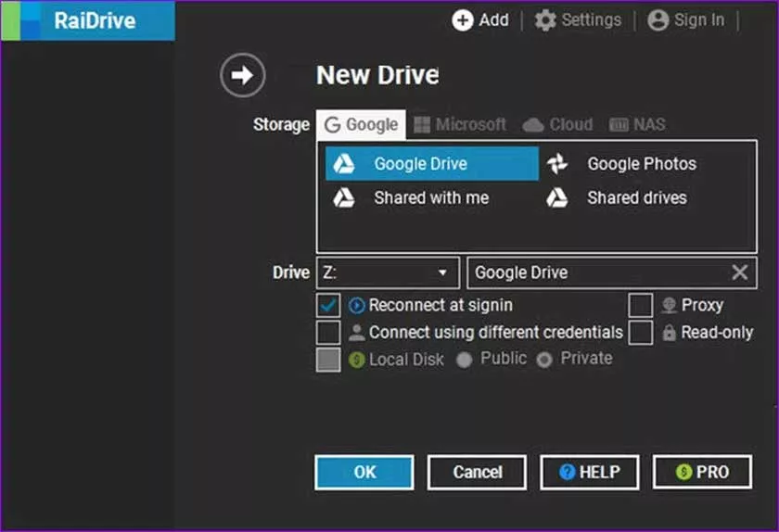This screenshot has height=532, width=779.
Task: Switch to the Microsoft storage tab
Action: point(460,125)
